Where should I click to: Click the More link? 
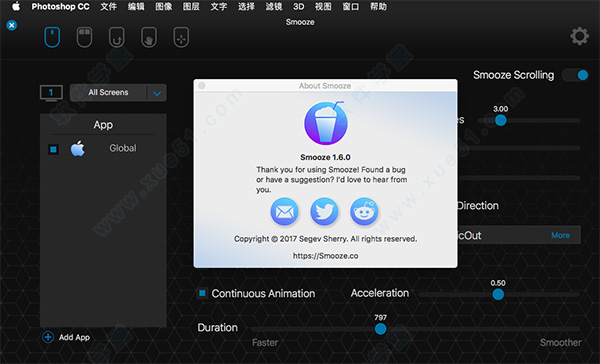560,235
